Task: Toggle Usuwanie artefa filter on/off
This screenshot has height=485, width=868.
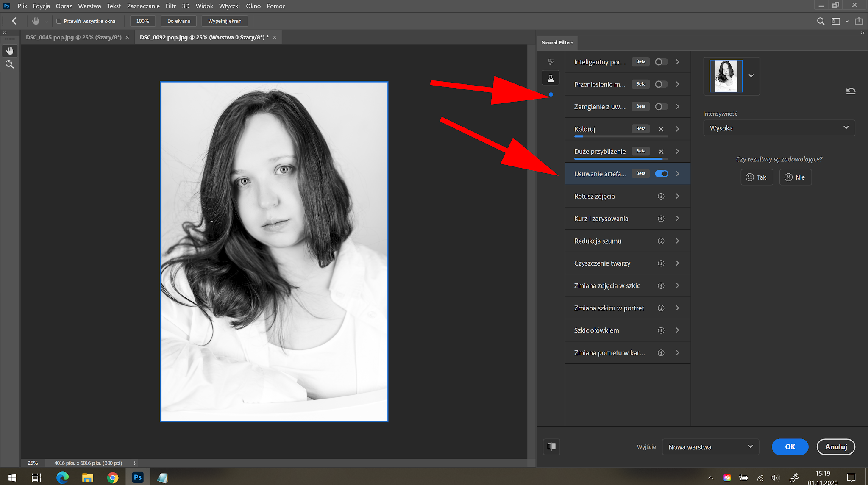Action: (660, 173)
